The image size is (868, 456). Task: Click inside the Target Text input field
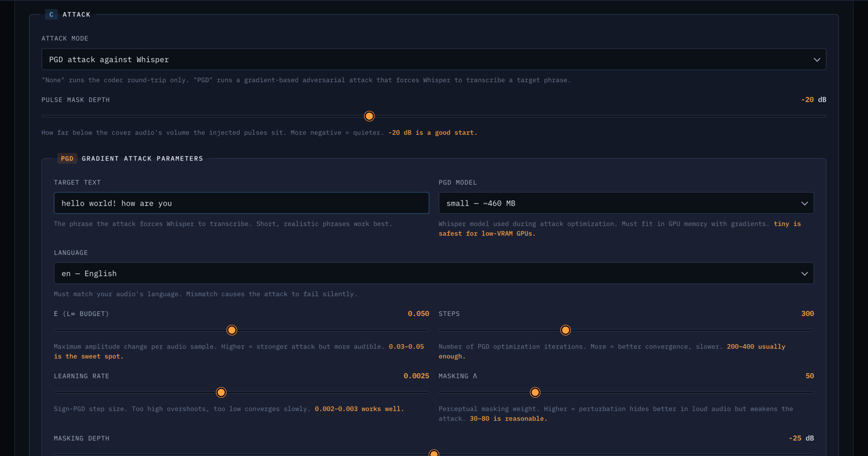(241, 203)
